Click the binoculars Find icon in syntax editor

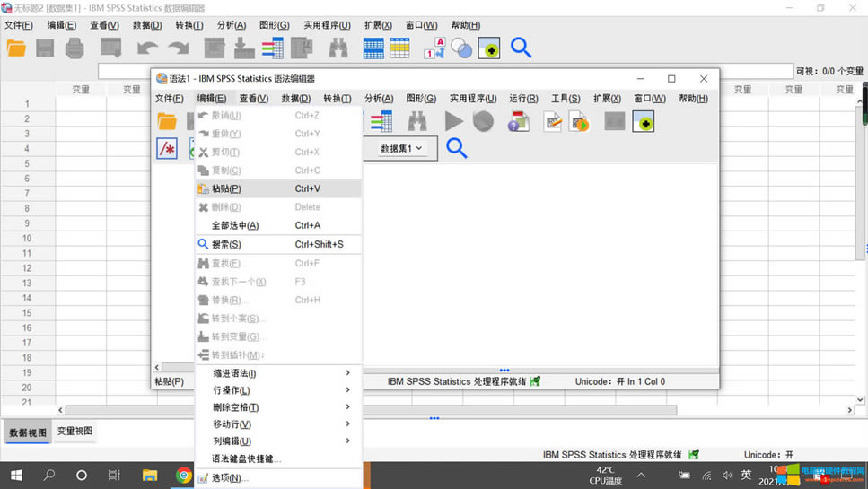tap(417, 121)
